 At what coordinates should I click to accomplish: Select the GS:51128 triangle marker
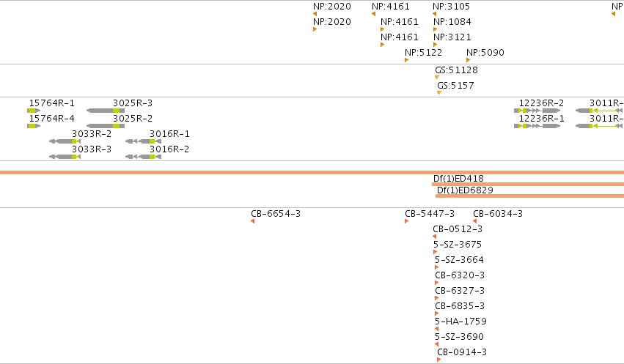tap(437, 78)
